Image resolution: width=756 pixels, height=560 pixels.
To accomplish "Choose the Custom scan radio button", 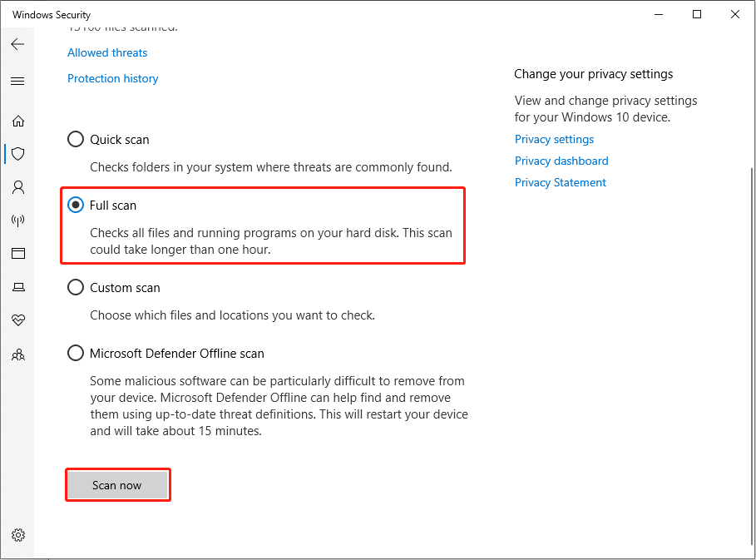I will pyautogui.click(x=76, y=287).
